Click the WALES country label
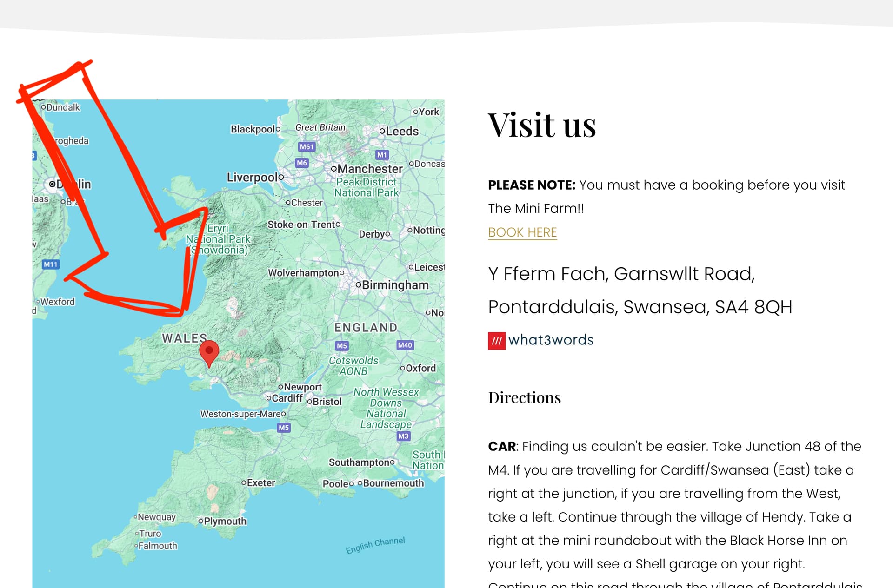The image size is (893, 588). 184,338
